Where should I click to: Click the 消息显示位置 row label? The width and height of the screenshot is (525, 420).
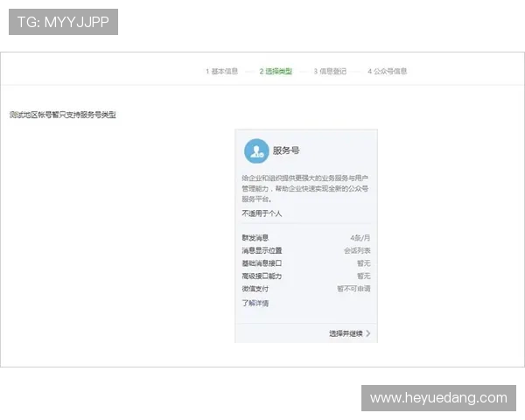click(262, 250)
